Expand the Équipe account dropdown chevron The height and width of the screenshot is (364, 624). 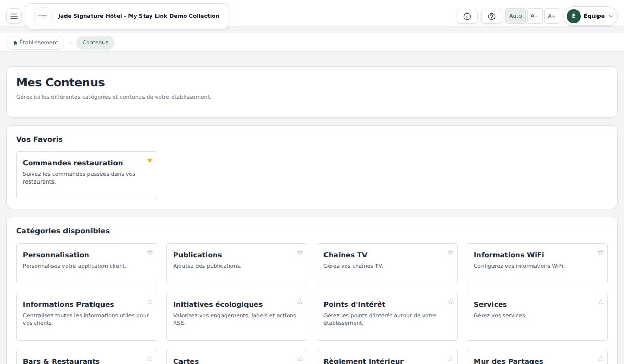point(611,16)
